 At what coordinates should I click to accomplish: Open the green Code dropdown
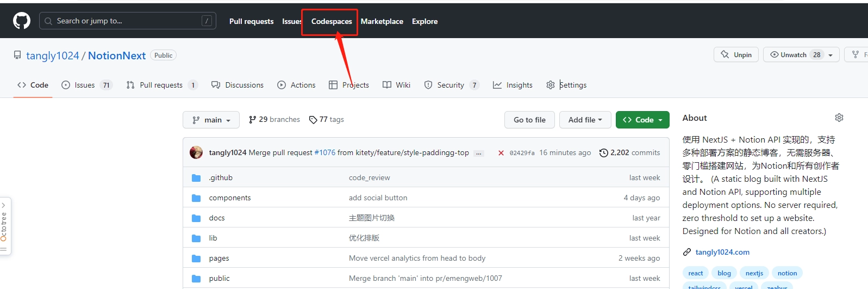pyautogui.click(x=642, y=120)
